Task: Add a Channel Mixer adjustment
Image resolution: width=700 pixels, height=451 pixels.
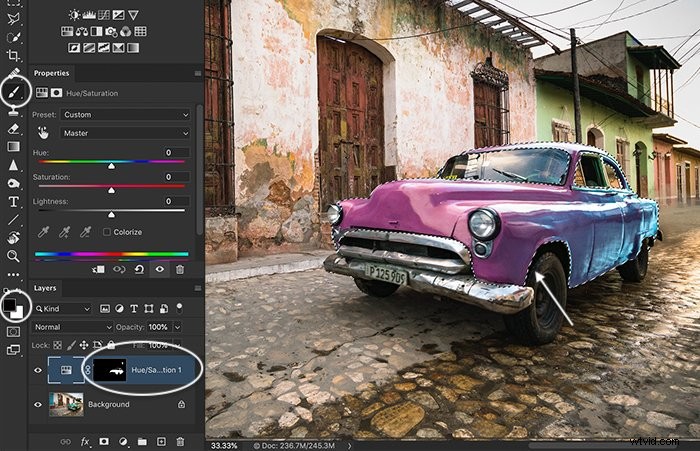Action: 126,31
